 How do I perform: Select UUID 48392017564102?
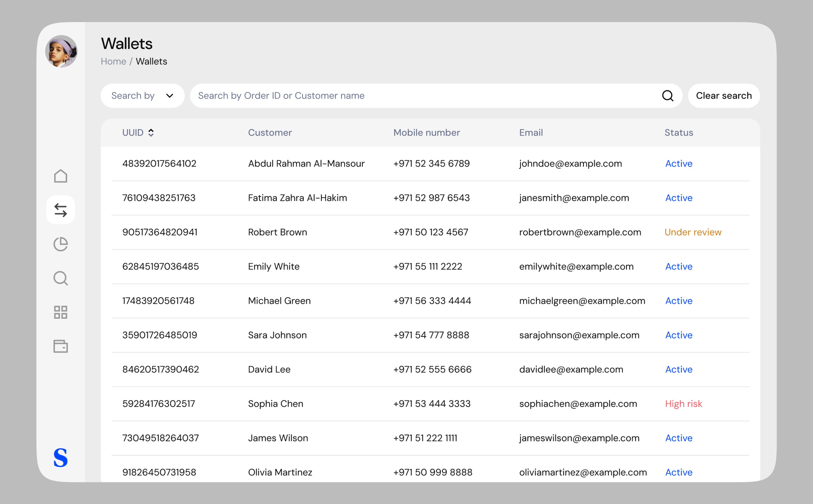[x=159, y=164]
